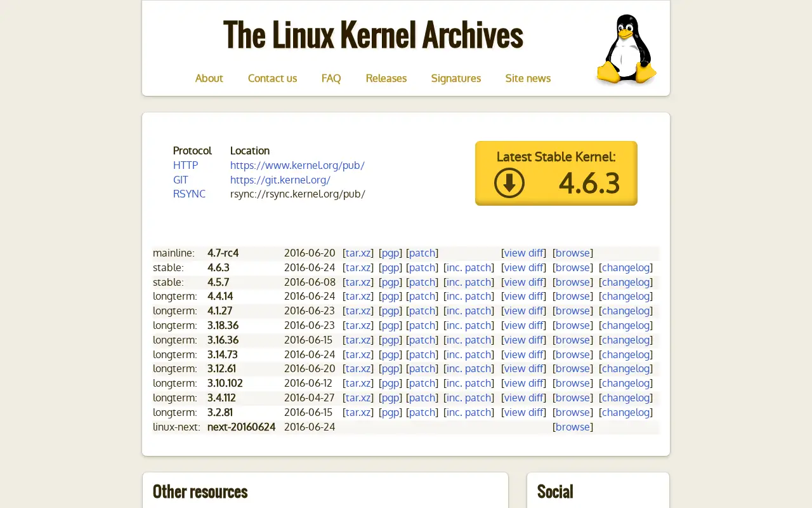This screenshot has width=812, height=508.
Task: Open the https://git.kernel.org/ link
Action: coord(280,180)
